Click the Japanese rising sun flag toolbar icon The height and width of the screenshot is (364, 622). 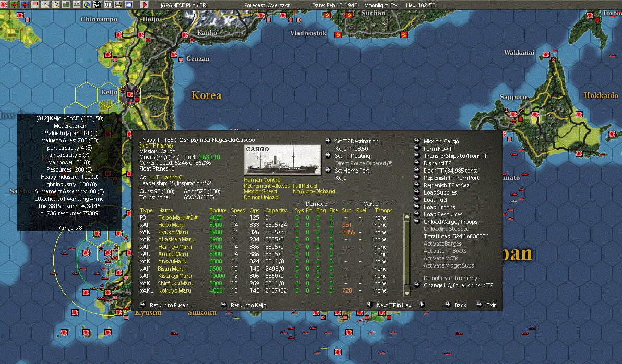4,4
